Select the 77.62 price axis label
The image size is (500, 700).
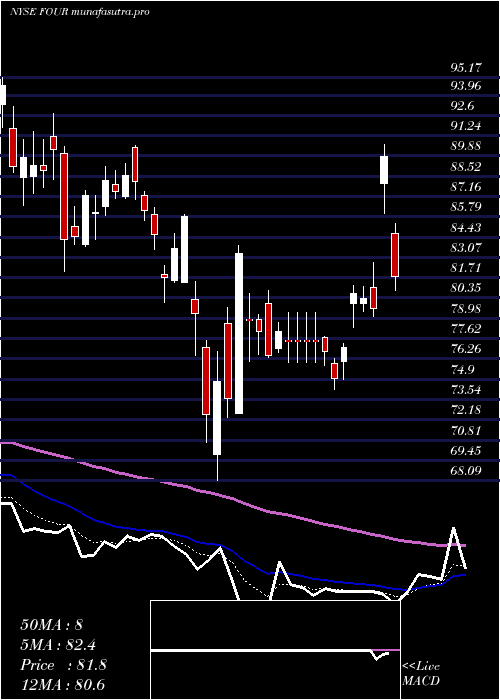tap(465, 329)
